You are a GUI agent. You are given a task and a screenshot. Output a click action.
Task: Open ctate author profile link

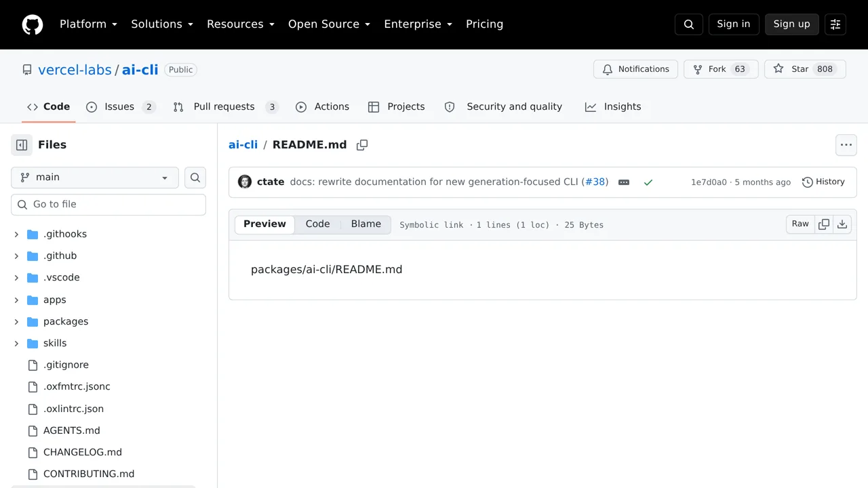click(271, 182)
